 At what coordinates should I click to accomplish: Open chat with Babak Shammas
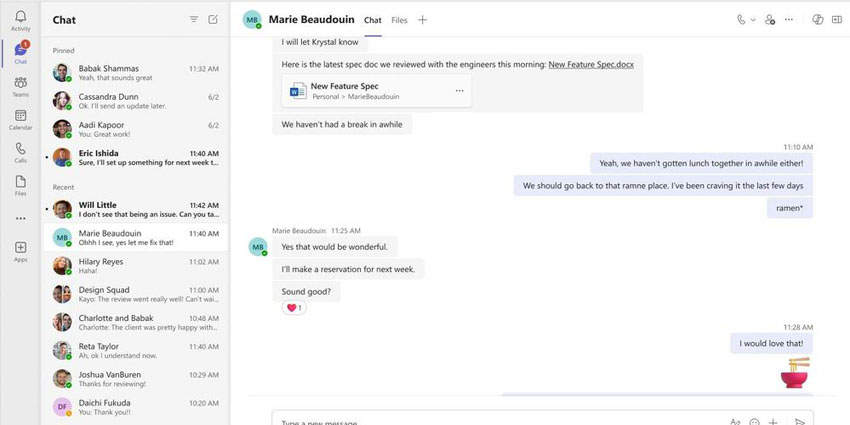click(x=136, y=73)
